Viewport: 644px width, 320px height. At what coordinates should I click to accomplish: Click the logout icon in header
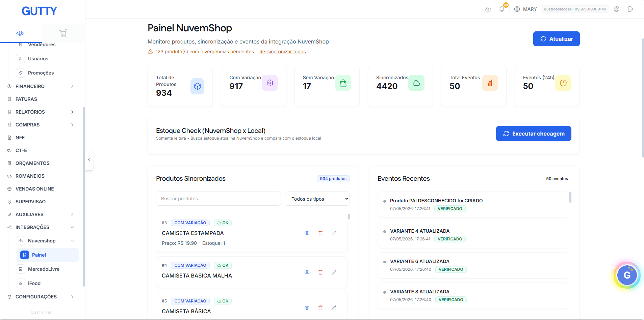tap(630, 9)
